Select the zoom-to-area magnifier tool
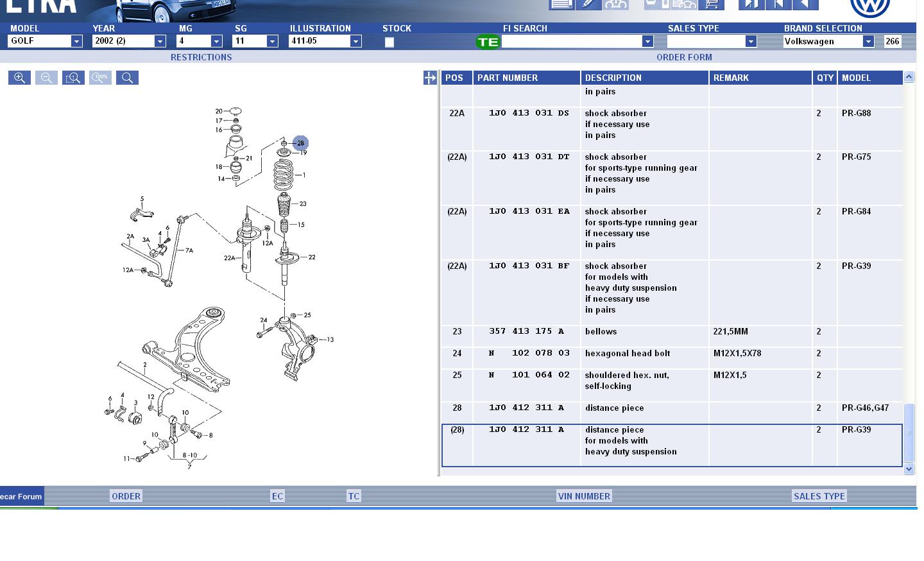Image resolution: width=924 pixels, height=561 pixels. pyautogui.click(x=73, y=78)
